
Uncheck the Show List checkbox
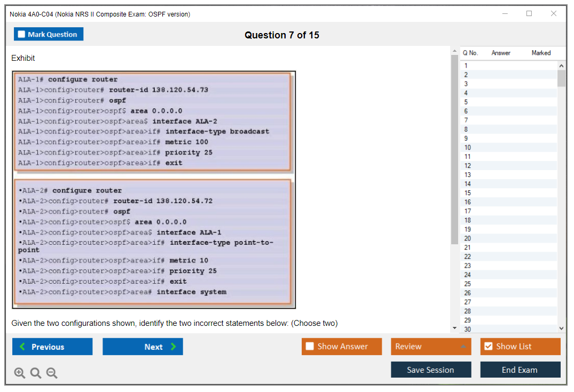click(488, 347)
